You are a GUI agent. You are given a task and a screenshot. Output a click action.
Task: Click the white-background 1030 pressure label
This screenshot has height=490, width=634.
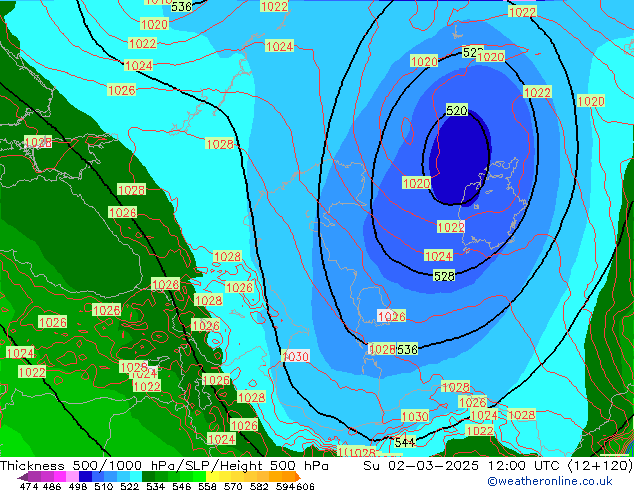[x=296, y=357]
